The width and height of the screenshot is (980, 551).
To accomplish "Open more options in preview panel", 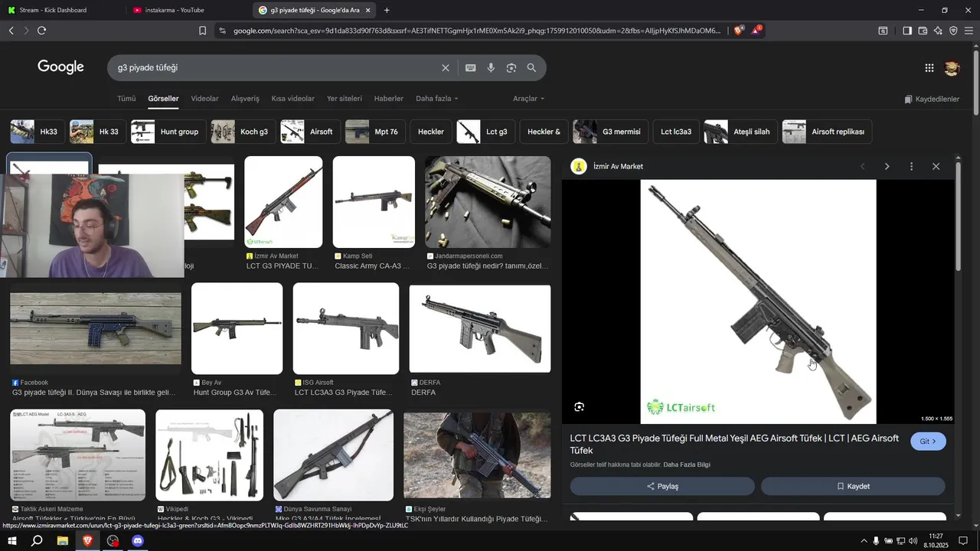I will (x=911, y=167).
